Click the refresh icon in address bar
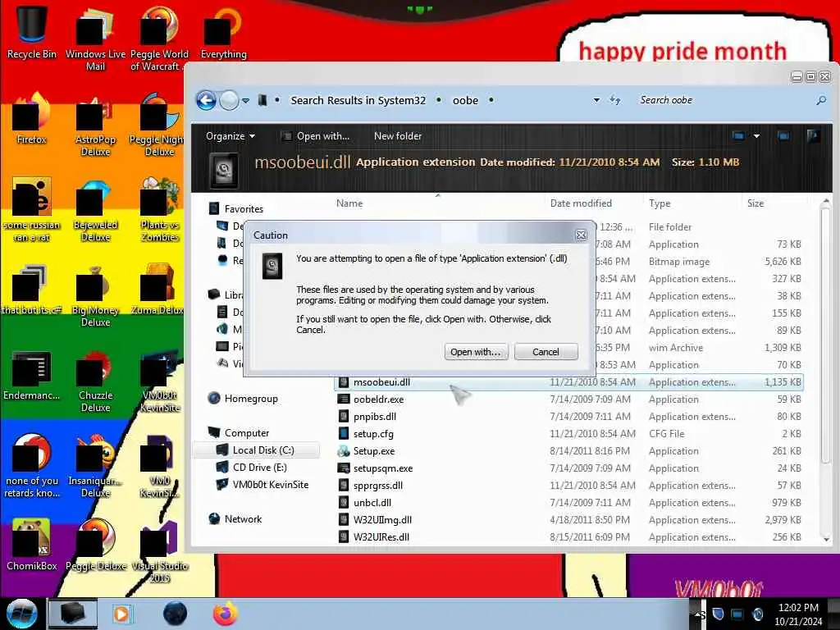The image size is (840, 630). pos(615,100)
